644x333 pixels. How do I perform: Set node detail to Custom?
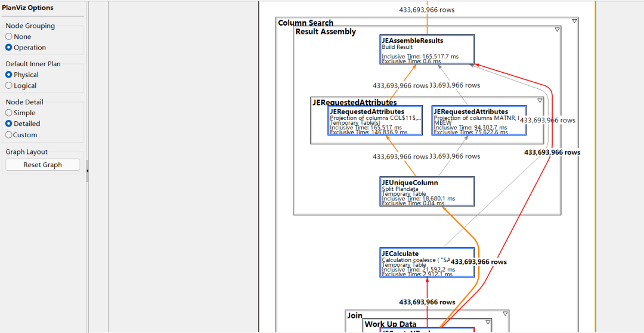[x=8, y=135]
